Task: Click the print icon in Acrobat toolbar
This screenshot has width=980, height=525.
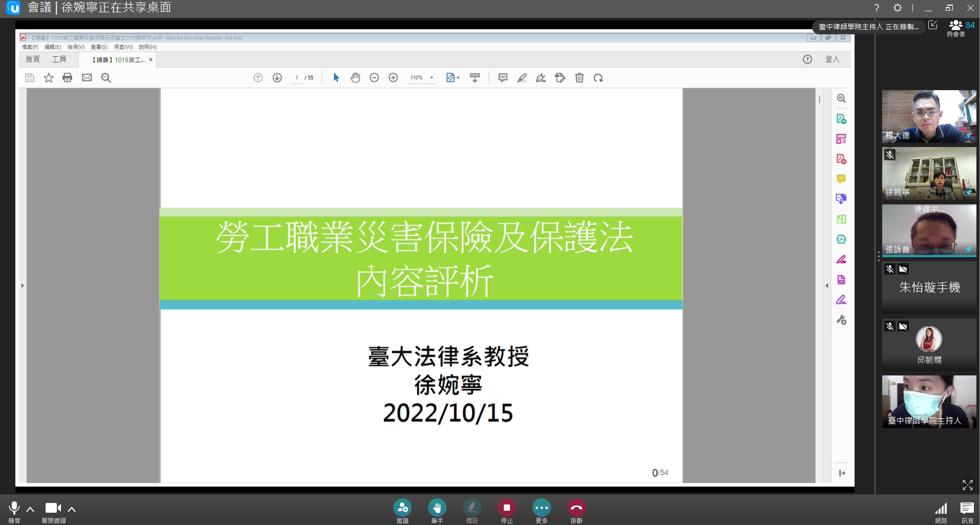Action: [68, 78]
